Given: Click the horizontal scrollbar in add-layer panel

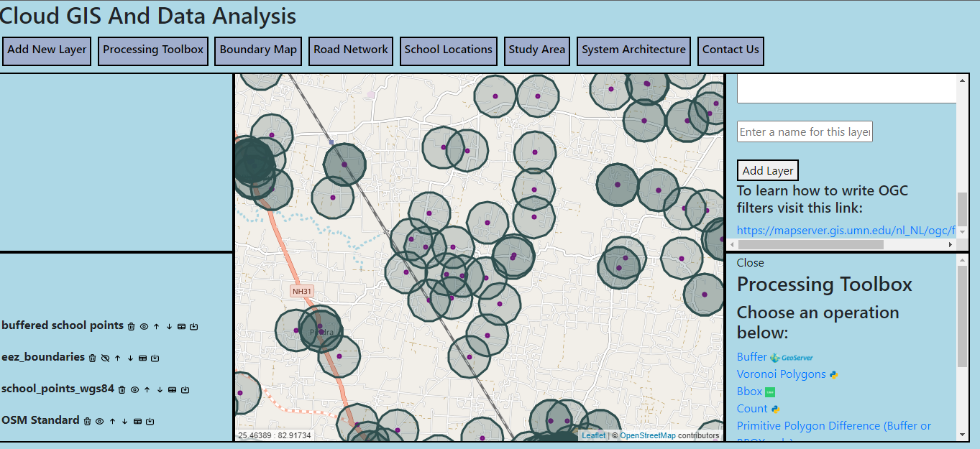Looking at the screenshot, I should [811, 245].
